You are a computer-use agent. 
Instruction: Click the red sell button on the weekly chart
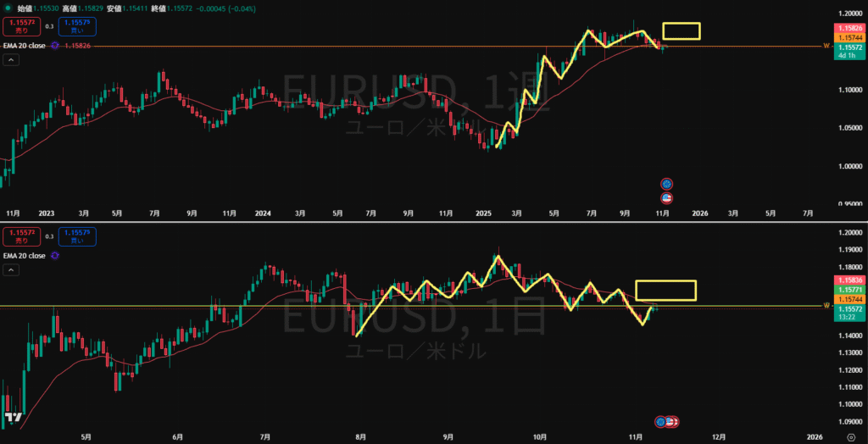click(x=21, y=25)
